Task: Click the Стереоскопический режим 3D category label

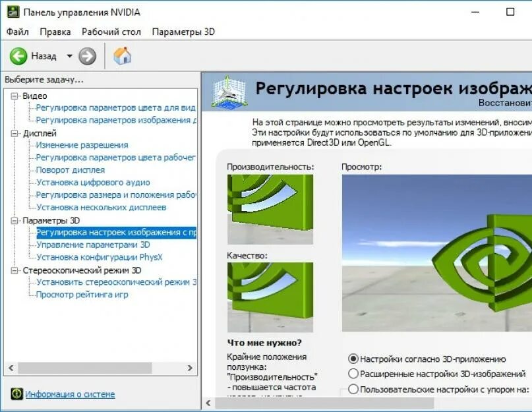Action: 82,270
